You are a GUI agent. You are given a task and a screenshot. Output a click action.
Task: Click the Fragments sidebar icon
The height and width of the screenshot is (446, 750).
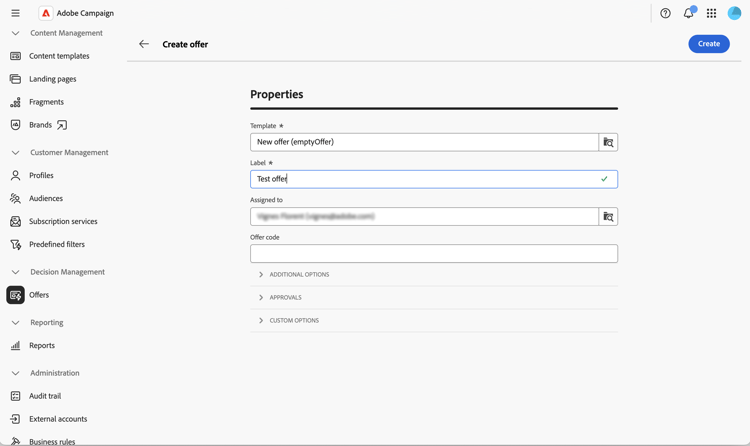15,102
